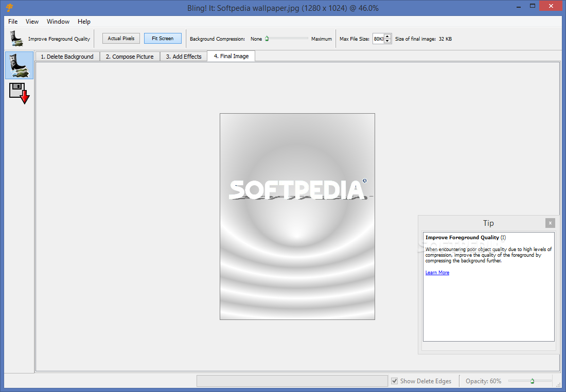Switch to 2. Compose Picture tab

130,57
